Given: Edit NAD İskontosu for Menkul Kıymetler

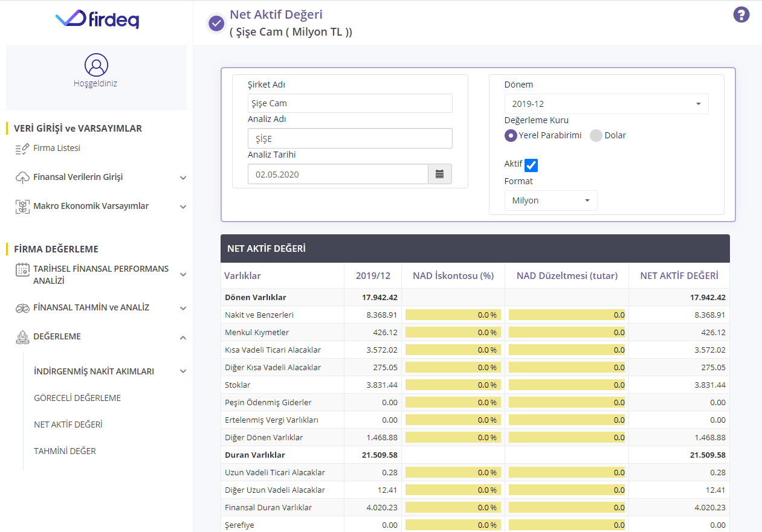Looking at the screenshot, I should pyautogui.click(x=453, y=332).
